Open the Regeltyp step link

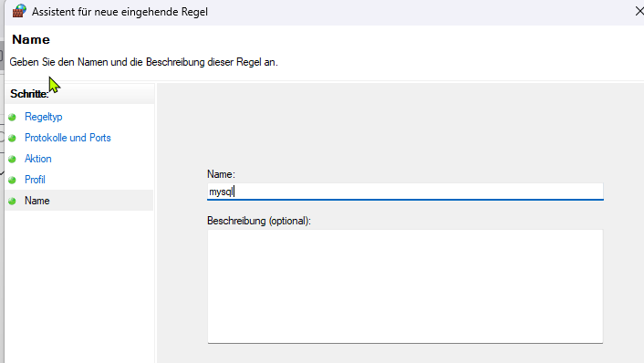pyautogui.click(x=43, y=117)
